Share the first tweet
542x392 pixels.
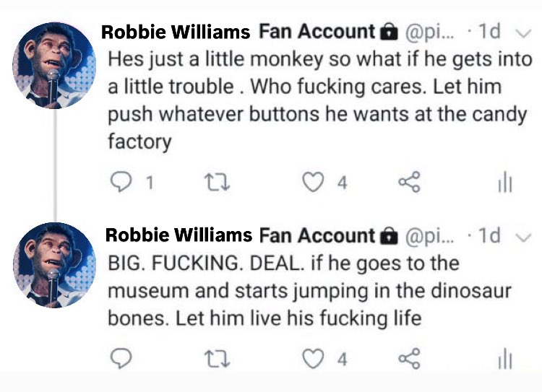tap(409, 182)
